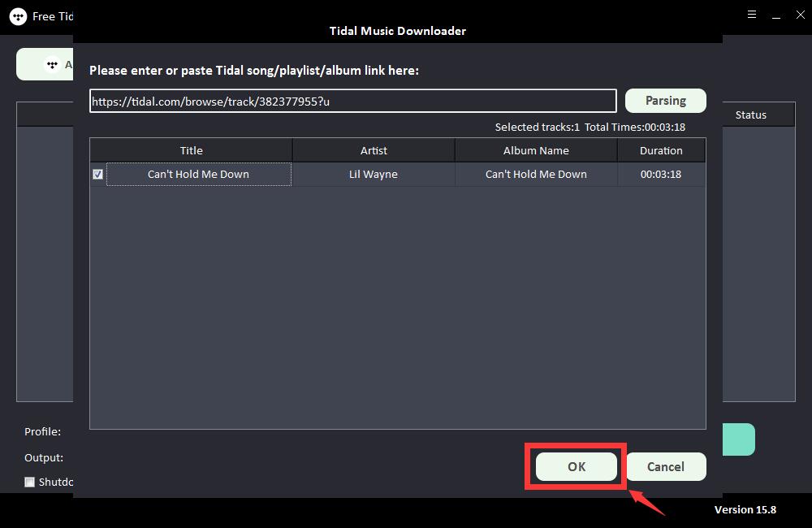Select the 00:03:18 duration cell
This screenshot has width=812, height=528.
pos(661,174)
